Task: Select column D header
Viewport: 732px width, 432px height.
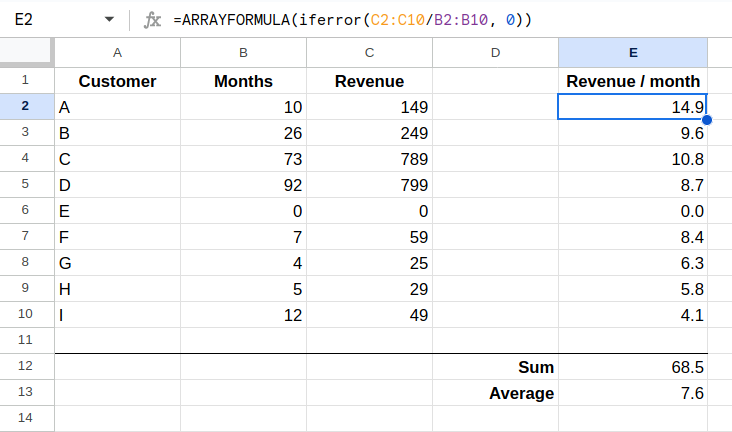Action: pos(496,53)
